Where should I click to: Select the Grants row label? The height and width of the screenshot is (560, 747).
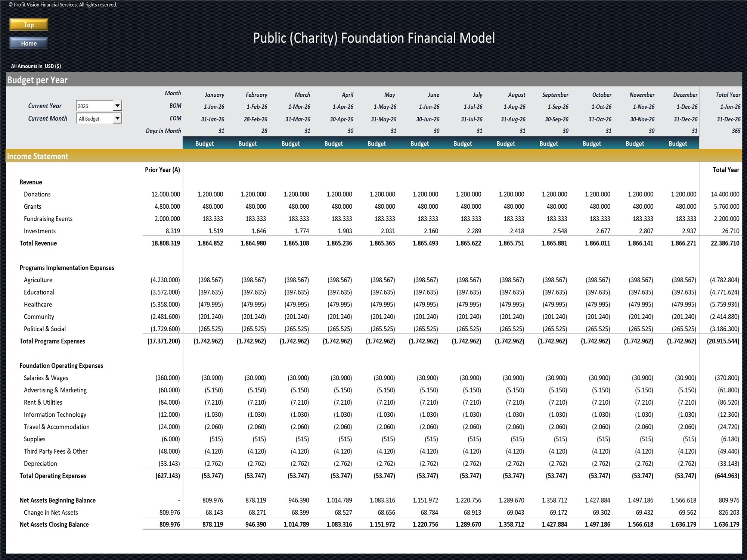(32, 206)
